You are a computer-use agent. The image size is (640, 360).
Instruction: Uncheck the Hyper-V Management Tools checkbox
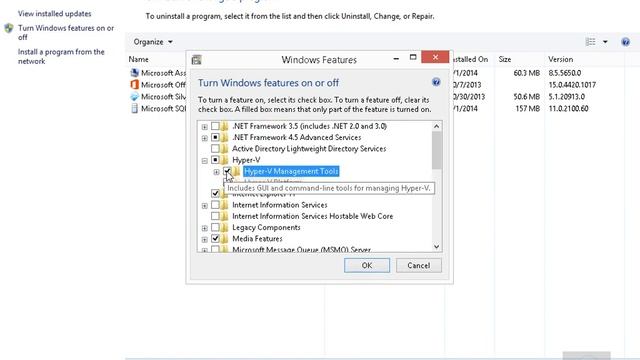[x=227, y=171]
